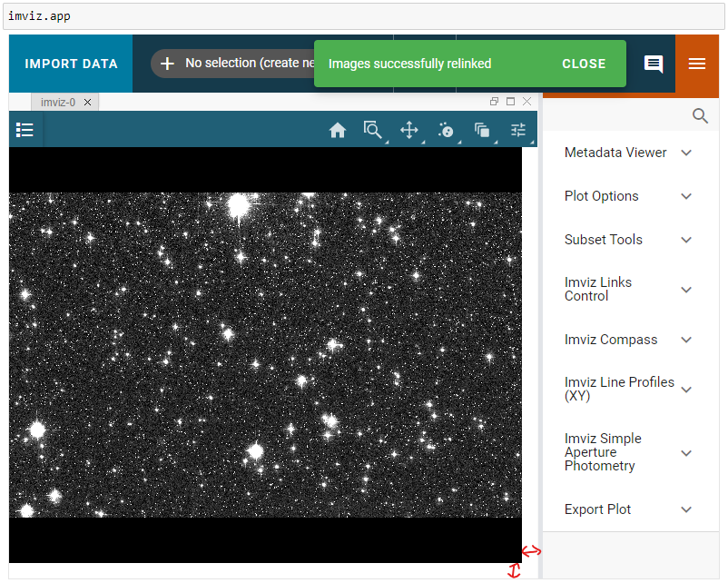The width and height of the screenshot is (728, 583).
Task: Activate the Box Zoom tool
Action: [373, 130]
